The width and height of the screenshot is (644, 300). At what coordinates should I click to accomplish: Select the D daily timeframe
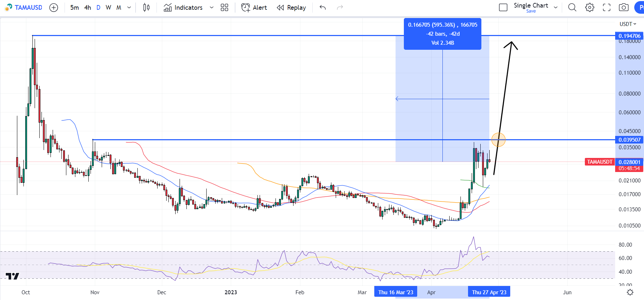point(98,8)
